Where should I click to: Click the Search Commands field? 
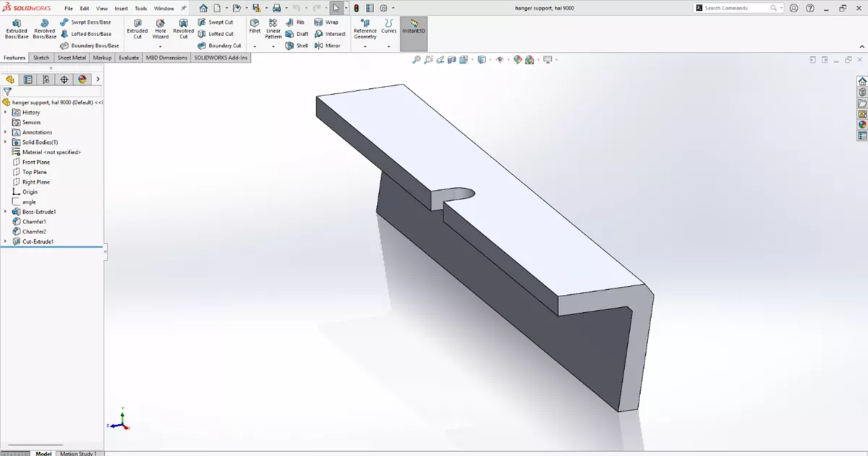point(733,7)
